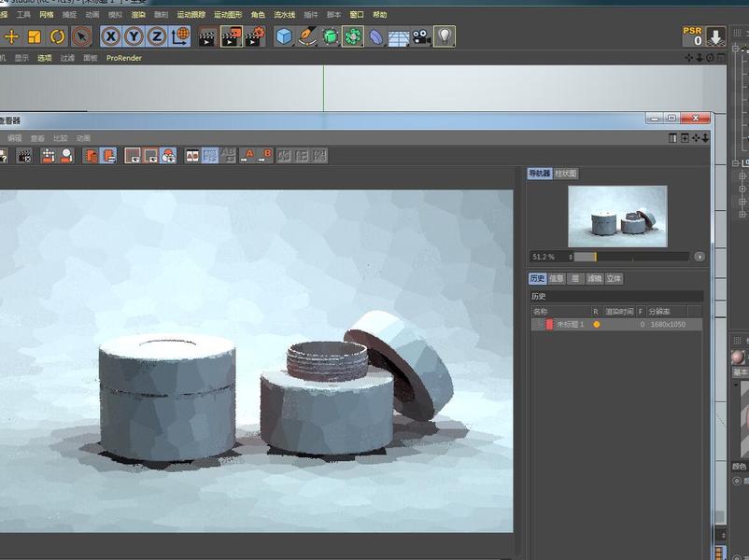Open the ProRender viewport menu
The width and height of the screenshot is (749, 560).
point(124,58)
